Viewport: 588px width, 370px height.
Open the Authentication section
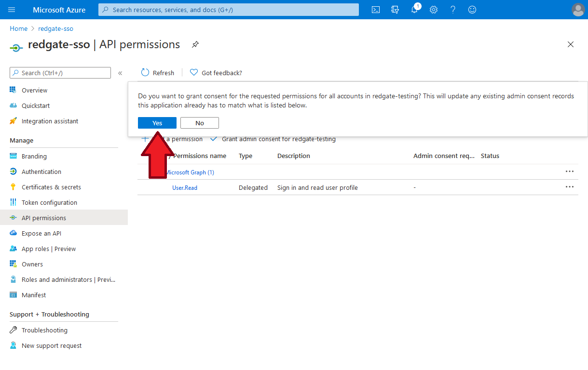coord(41,172)
